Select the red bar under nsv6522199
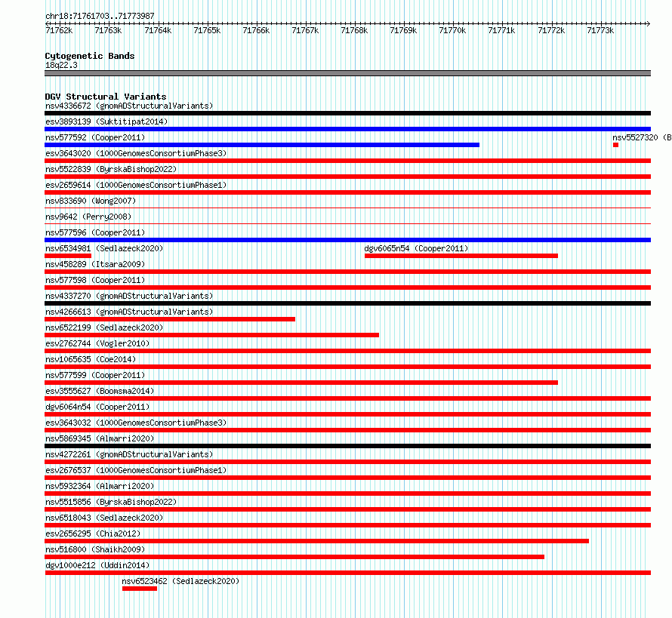 point(211,335)
